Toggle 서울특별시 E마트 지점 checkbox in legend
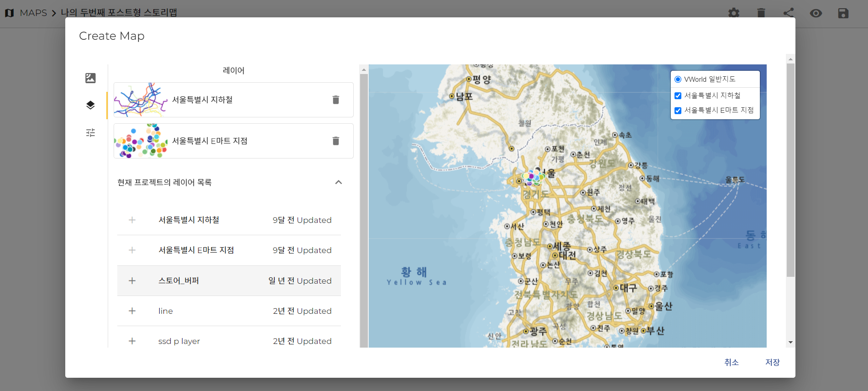The height and width of the screenshot is (391, 868). 678,111
